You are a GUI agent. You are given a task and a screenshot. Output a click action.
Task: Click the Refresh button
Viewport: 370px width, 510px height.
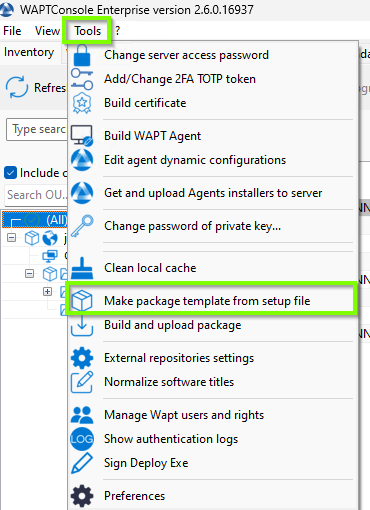click(36, 88)
